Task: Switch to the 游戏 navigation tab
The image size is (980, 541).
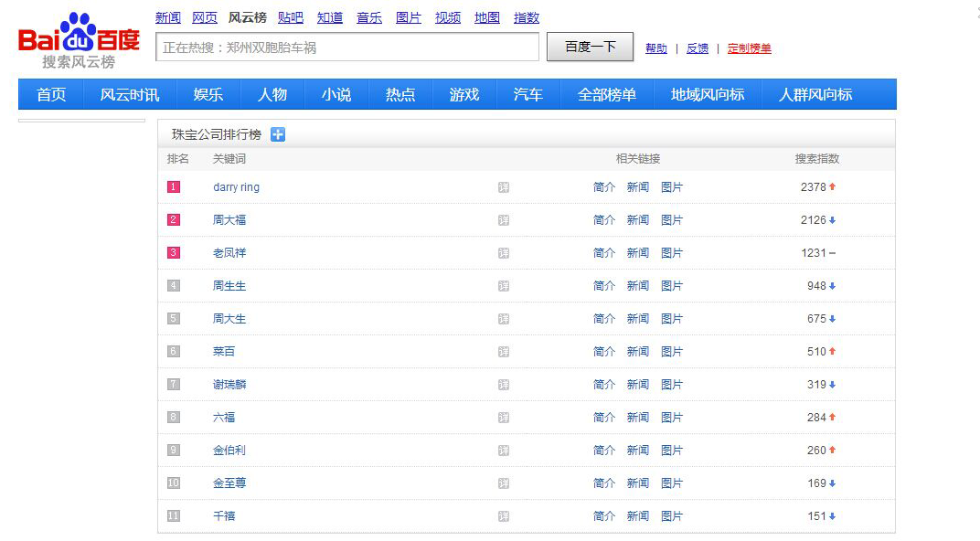Action: pos(464,94)
